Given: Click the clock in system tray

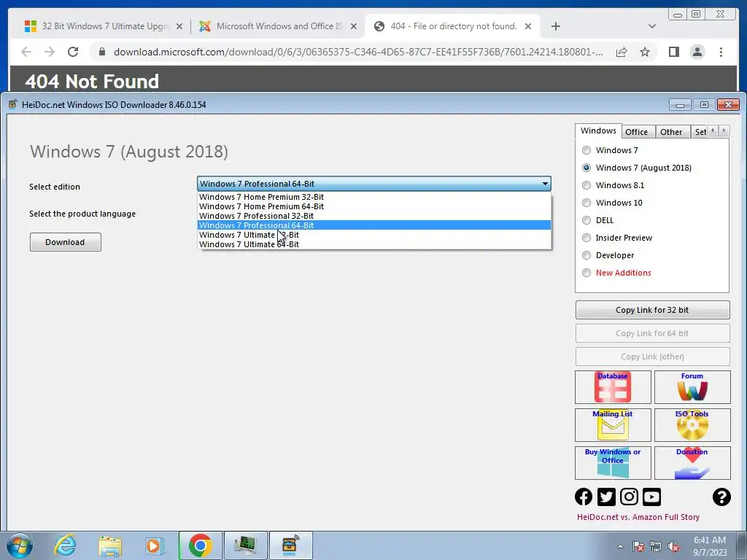Looking at the screenshot, I should click(710, 546).
